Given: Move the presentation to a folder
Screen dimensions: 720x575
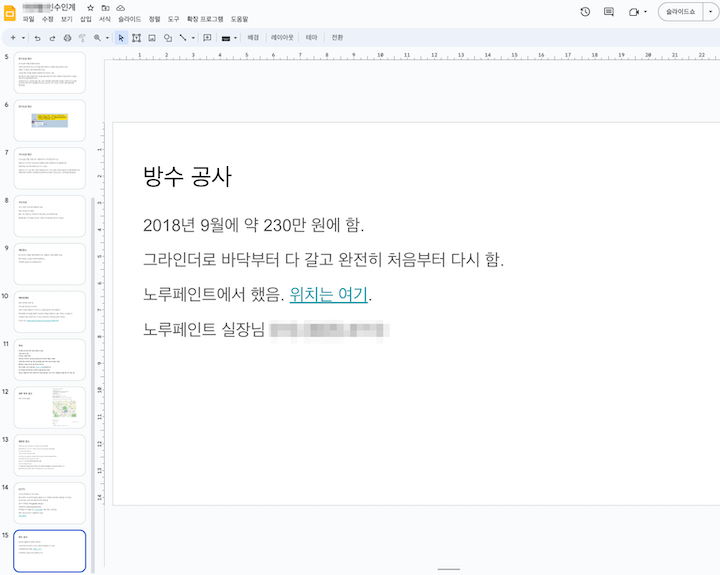Looking at the screenshot, I should point(105,8).
